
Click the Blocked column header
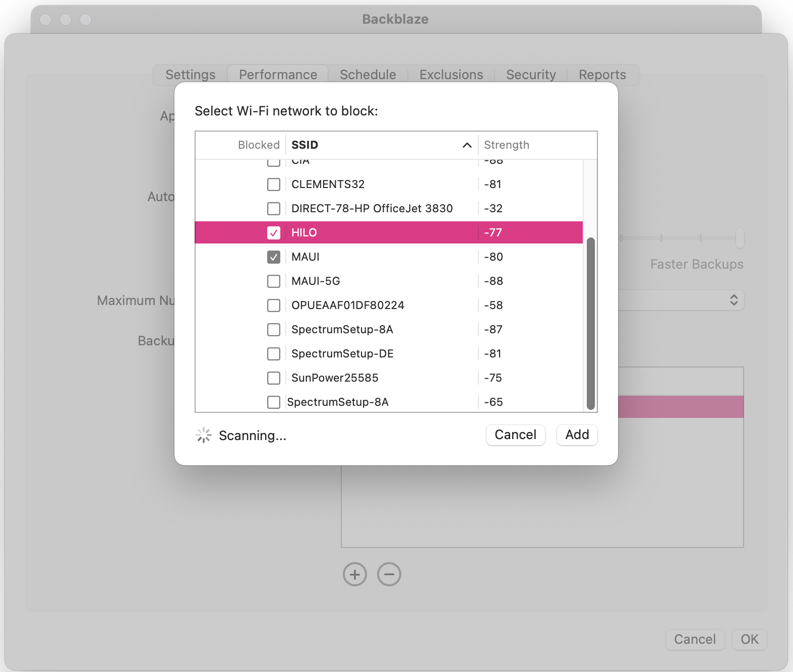click(259, 145)
